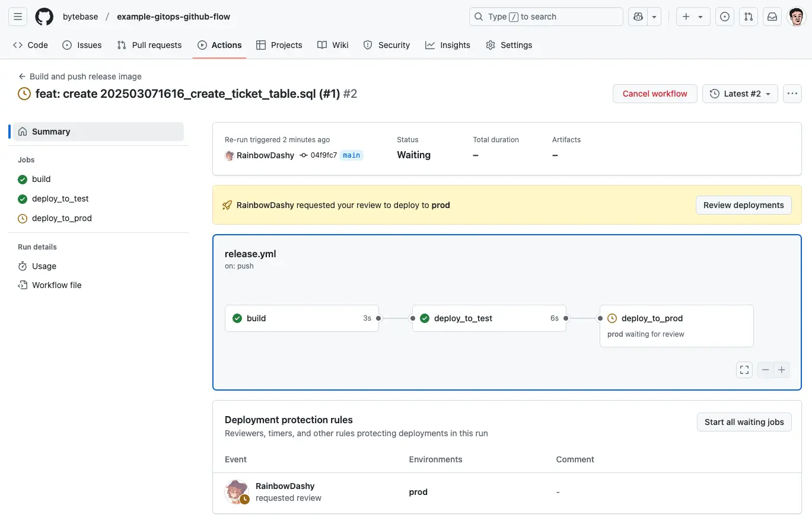
Task: Open the Latest #2 run dropdown
Action: pos(740,93)
